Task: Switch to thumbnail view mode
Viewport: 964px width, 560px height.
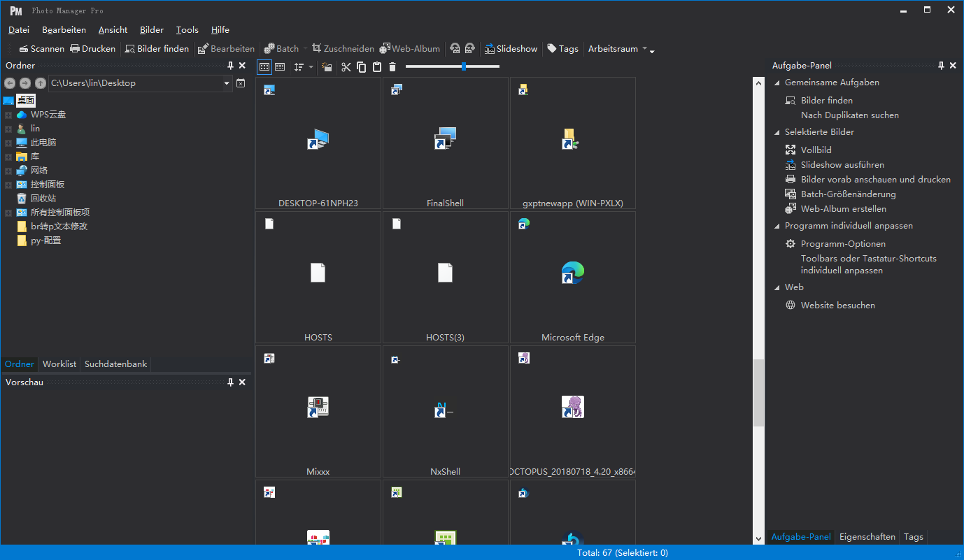Action: 264,67
